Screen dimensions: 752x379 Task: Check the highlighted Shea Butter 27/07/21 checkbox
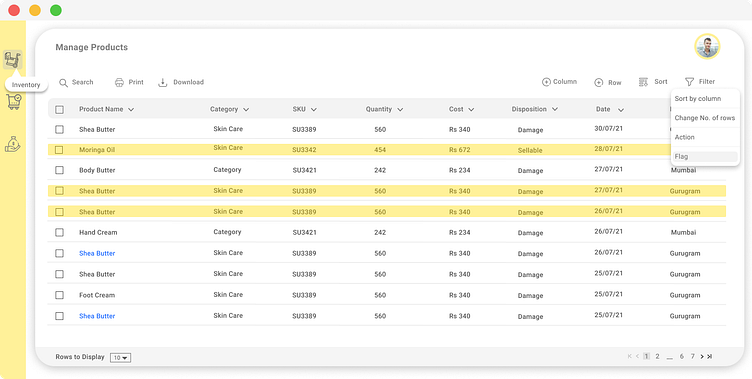click(x=59, y=191)
